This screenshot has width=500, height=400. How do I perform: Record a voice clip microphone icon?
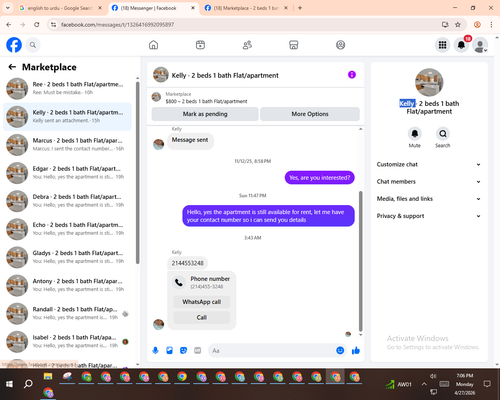(155, 350)
